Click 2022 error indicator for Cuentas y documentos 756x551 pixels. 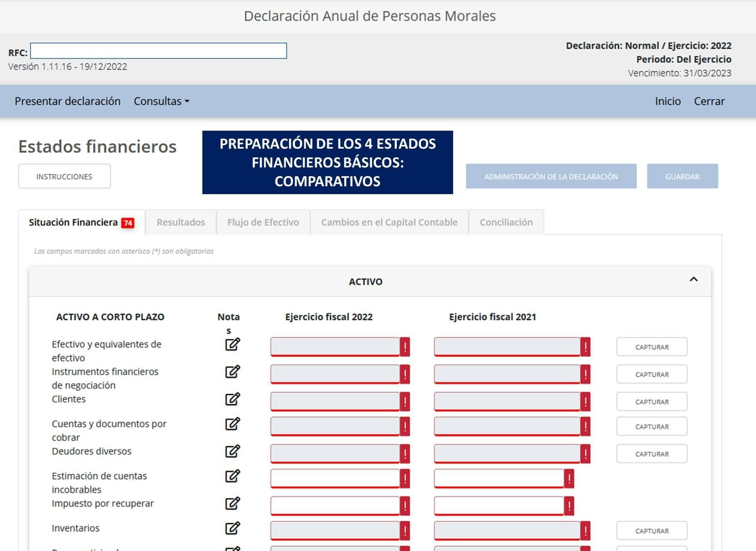[x=405, y=426]
